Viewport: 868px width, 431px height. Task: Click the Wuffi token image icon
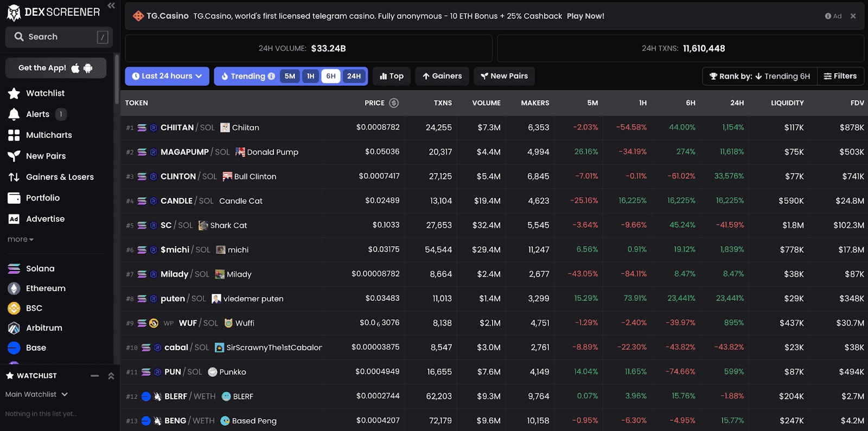click(x=228, y=323)
